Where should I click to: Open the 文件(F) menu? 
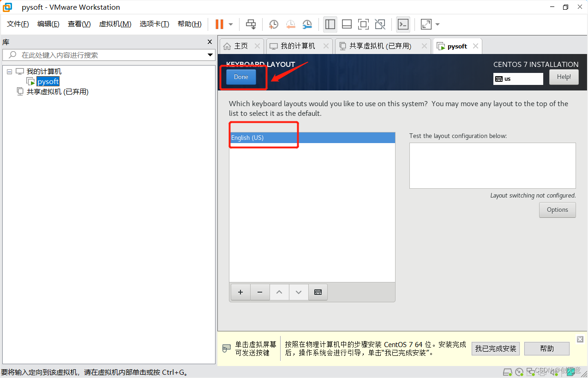click(18, 24)
